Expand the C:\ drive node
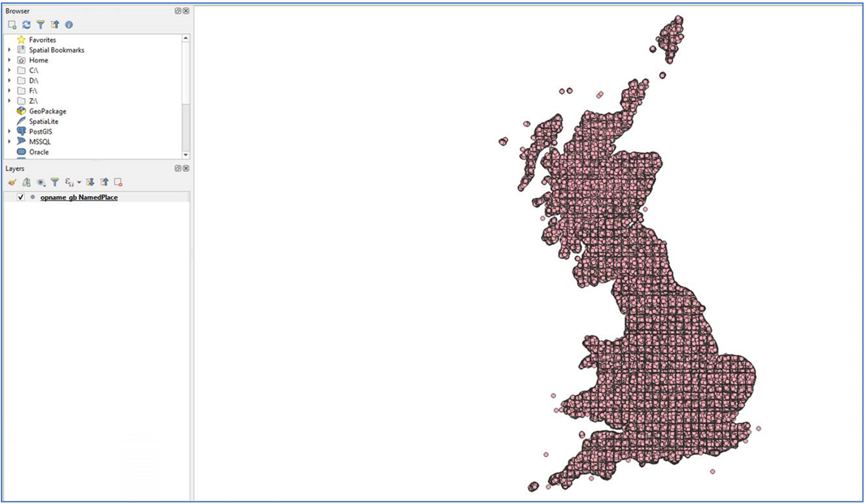 click(9, 70)
